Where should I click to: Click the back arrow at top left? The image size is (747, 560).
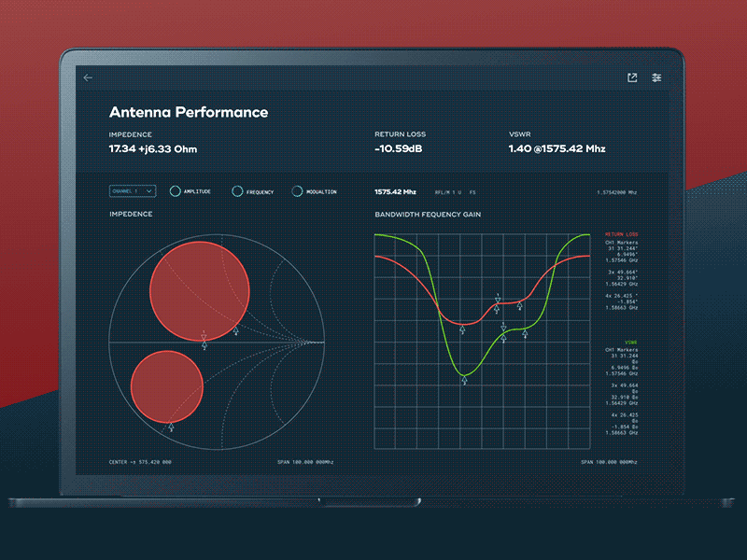point(88,78)
